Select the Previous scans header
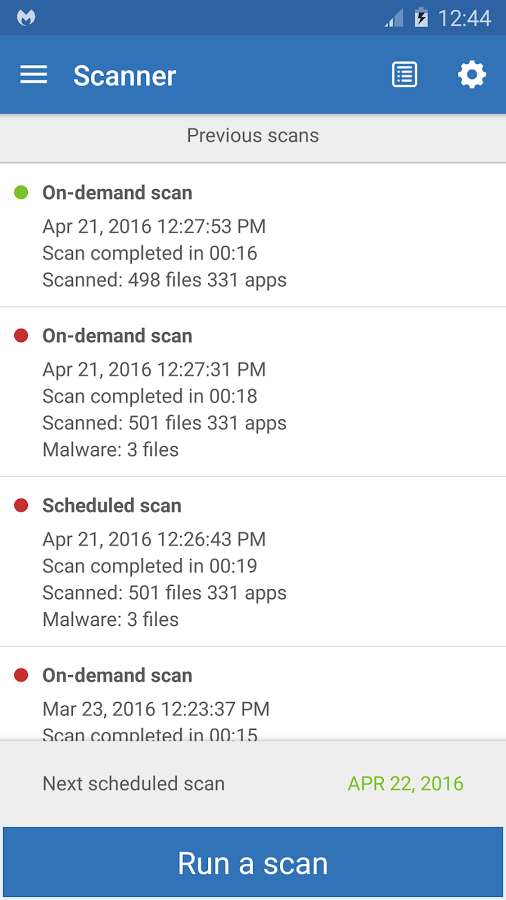 pyautogui.click(x=253, y=136)
